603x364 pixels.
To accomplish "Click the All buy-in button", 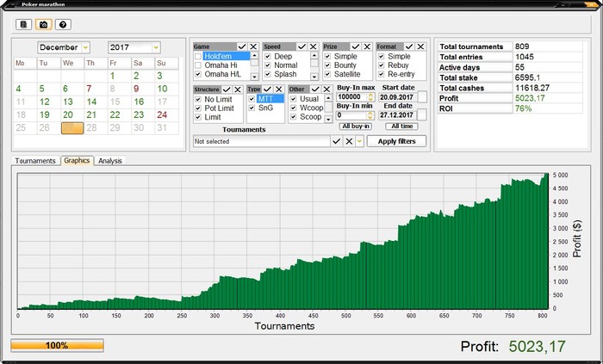I will [x=356, y=126].
